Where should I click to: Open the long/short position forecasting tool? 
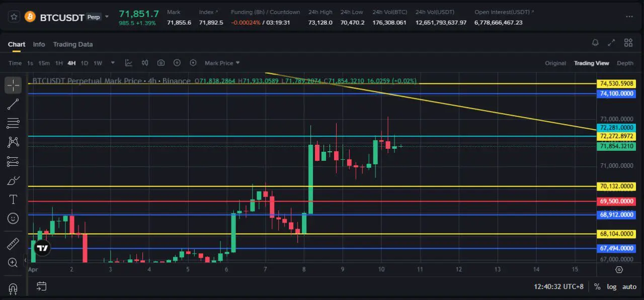pos(13,161)
